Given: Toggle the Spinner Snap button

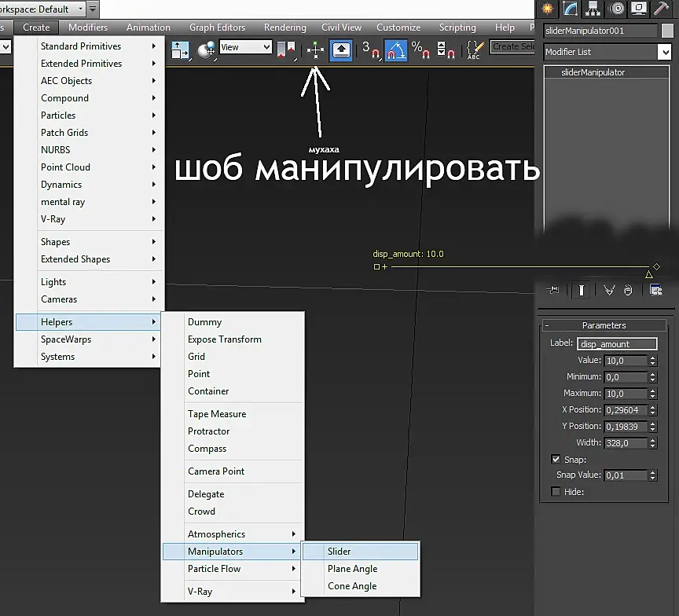Looking at the screenshot, I should coord(446,49).
